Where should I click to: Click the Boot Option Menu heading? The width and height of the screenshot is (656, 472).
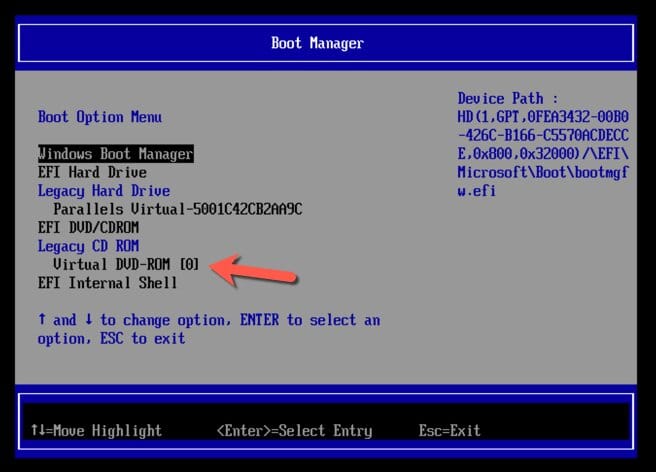click(x=99, y=117)
